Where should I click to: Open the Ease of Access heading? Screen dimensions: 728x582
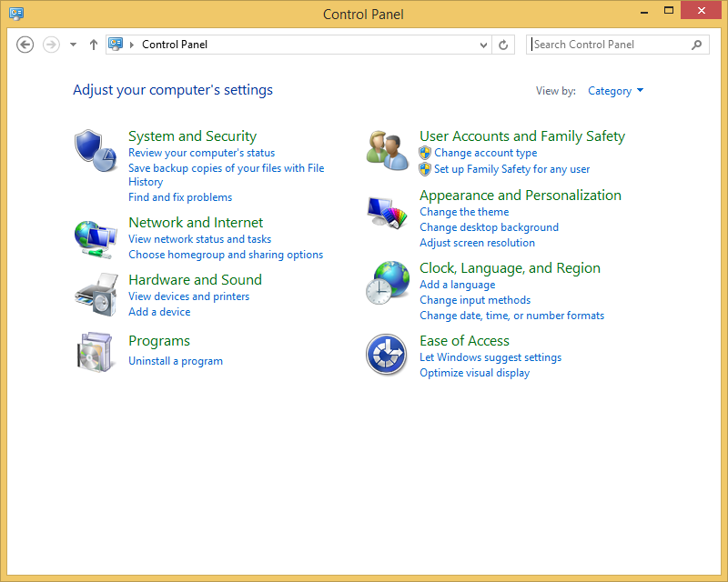click(x=464, y=341)
